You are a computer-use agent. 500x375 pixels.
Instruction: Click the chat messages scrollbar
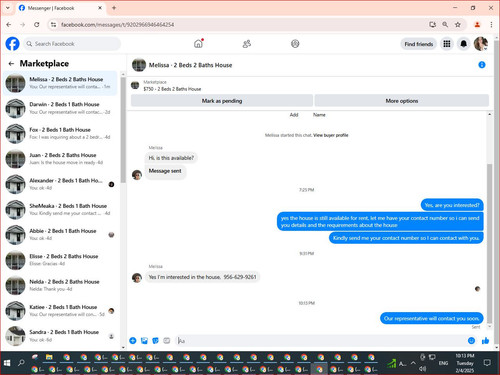pyautogui.click(x=489, y=243)
